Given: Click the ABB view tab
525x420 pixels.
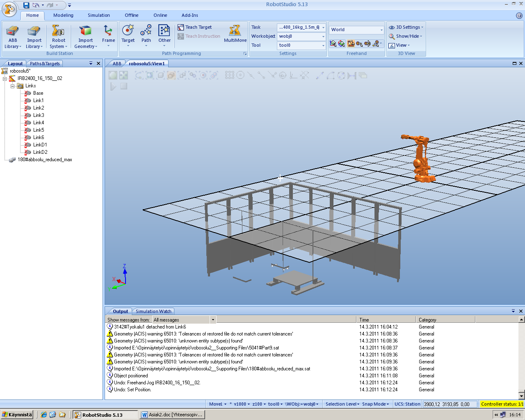Looking at the screenshot, I should click(117, 64).
